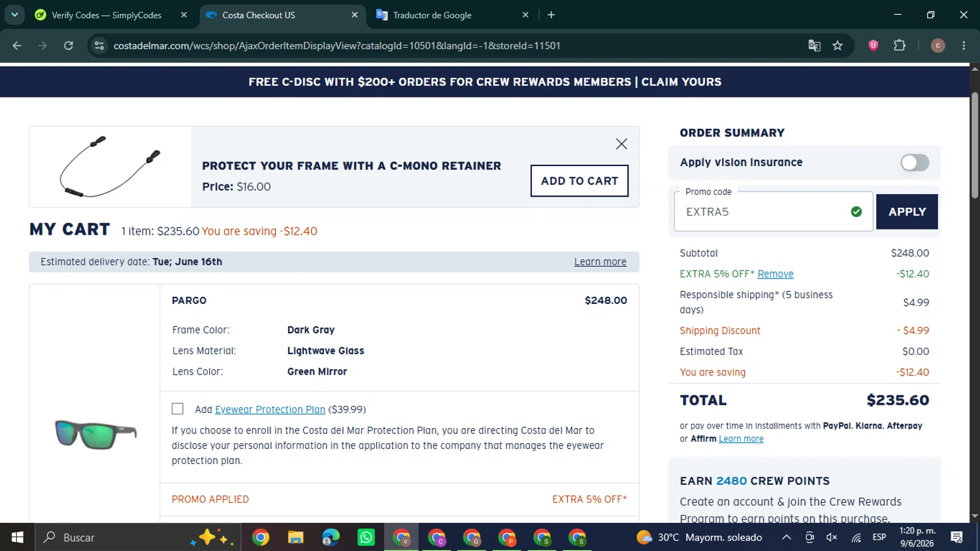This screenshot has width=980, height=551.
Task: Check the Add Eyewear Protection Plan box
Action: click(x=178, y=409)
